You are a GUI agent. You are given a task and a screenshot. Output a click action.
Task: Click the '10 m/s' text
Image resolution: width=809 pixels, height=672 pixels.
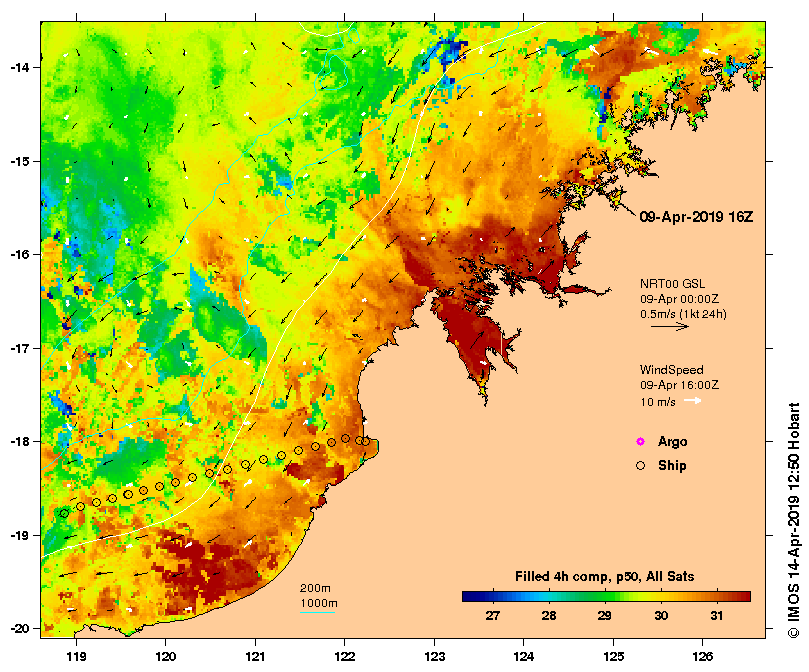658,402
